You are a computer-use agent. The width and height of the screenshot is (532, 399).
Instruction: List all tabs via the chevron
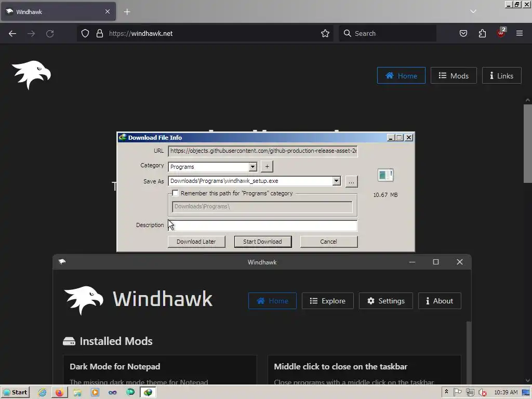coord(473,11)
